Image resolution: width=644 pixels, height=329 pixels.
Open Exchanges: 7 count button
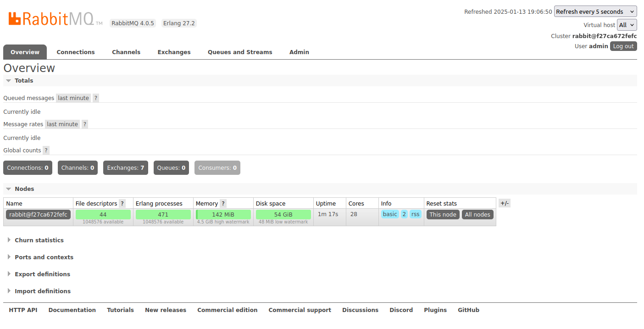126,168
